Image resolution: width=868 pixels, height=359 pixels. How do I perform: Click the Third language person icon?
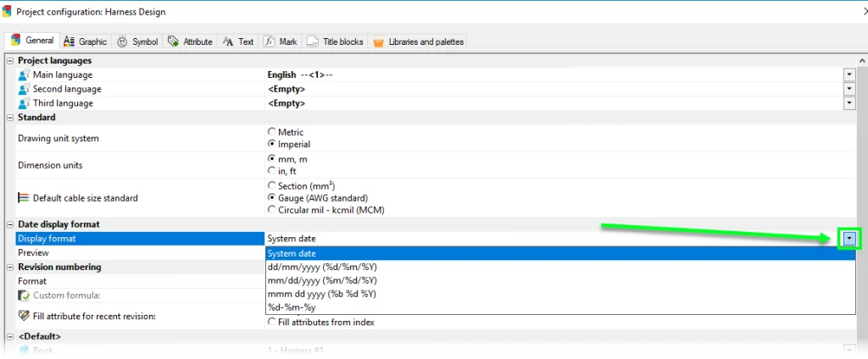coord(24,103)
